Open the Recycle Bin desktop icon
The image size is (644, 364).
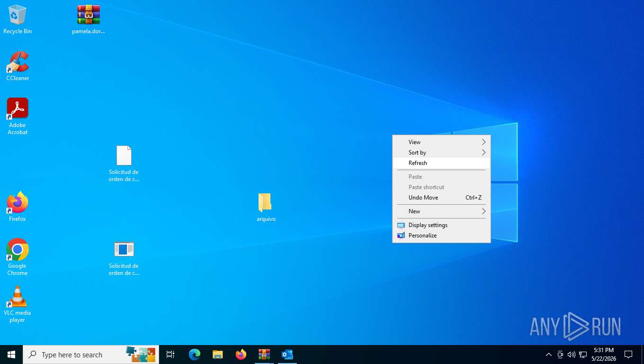tap(18, 19)
